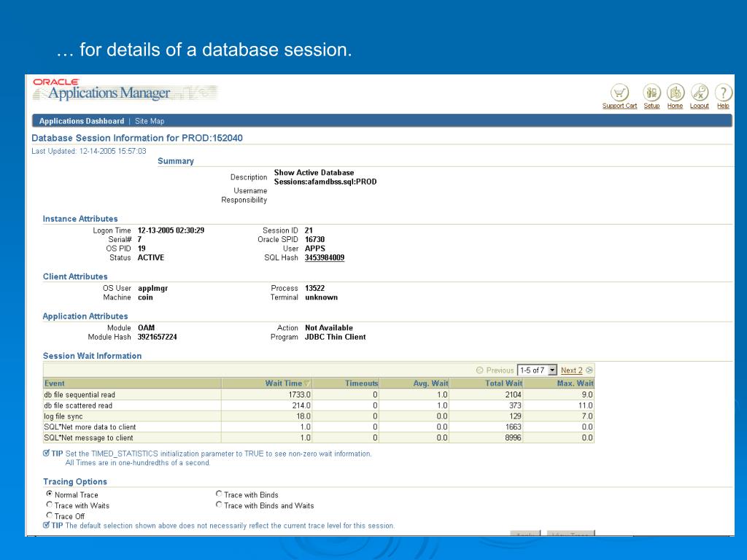Image resolution: width=747 pixels, height=560 pixels.
Task: Click the Machine value coin
Action: [x=145, y=297]
